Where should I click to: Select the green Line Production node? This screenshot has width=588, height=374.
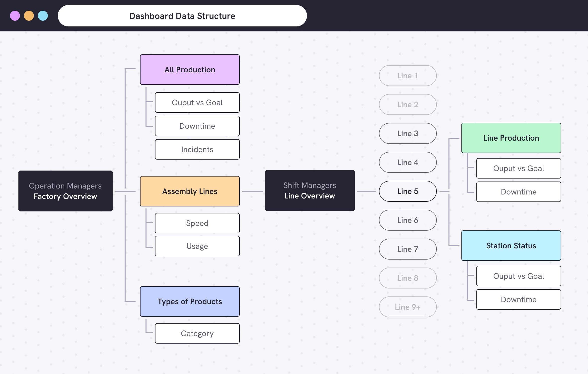pos(511,138)
